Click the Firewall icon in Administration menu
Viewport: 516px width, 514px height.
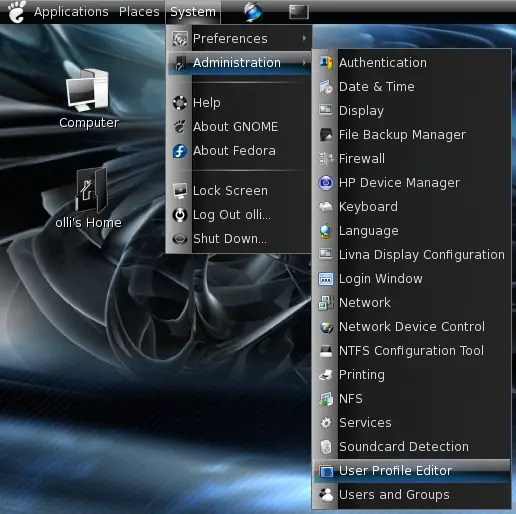pos(326,159)
